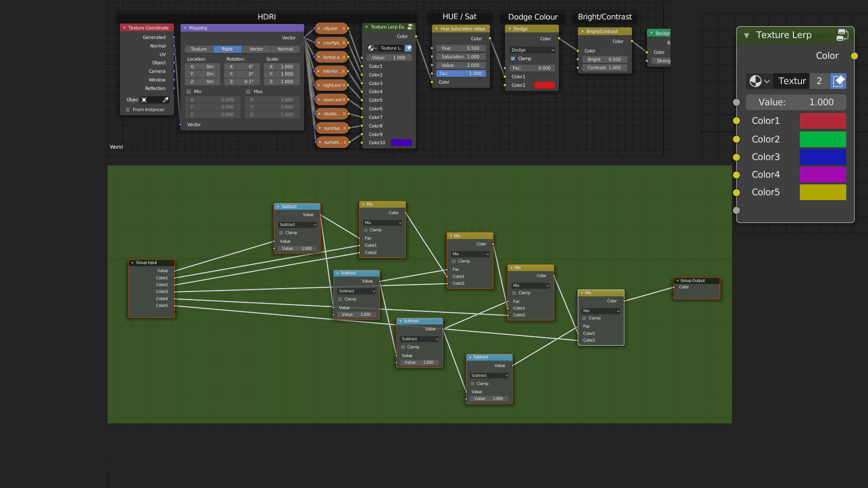
Task: Click the collapsed courtya.. image node
Action: click(x=332, y=43)
